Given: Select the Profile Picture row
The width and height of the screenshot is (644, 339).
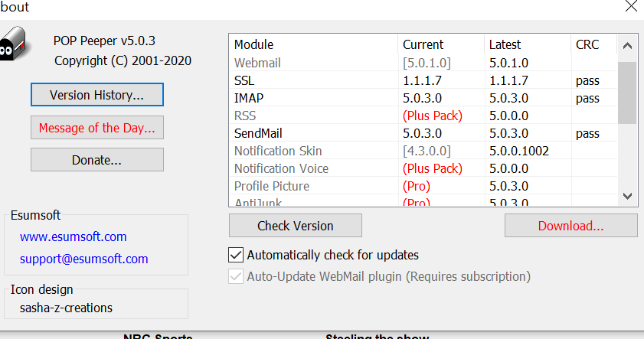Looking at the screenshot, I should [x=423, y=186].
